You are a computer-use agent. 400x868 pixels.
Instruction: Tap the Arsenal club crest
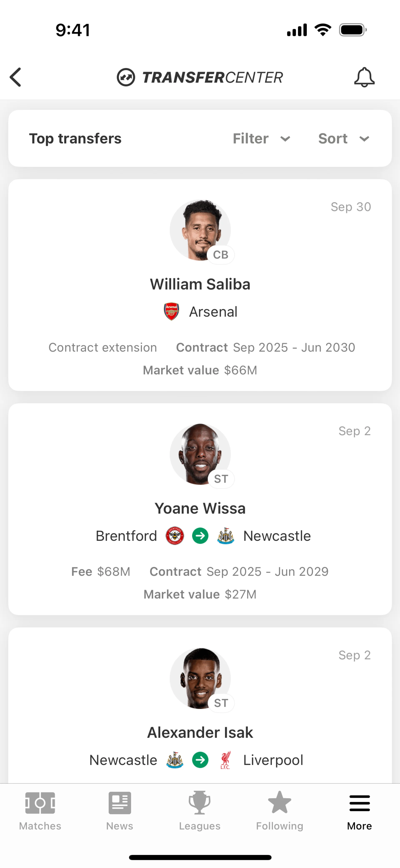pos(171,311)
